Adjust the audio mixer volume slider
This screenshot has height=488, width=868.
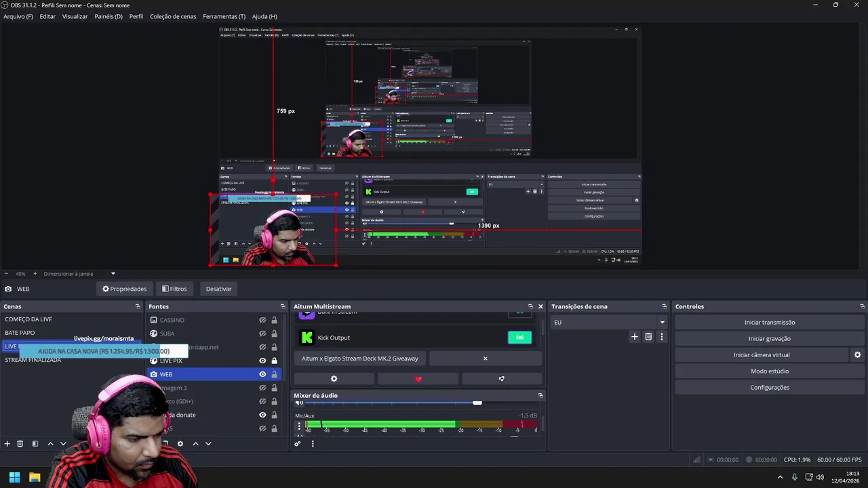[x=477, y=403]
